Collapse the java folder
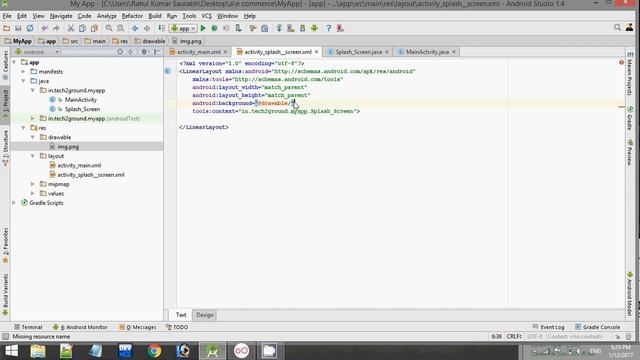The width and height of the screenshot is (640, 360). tap(23, 81)
